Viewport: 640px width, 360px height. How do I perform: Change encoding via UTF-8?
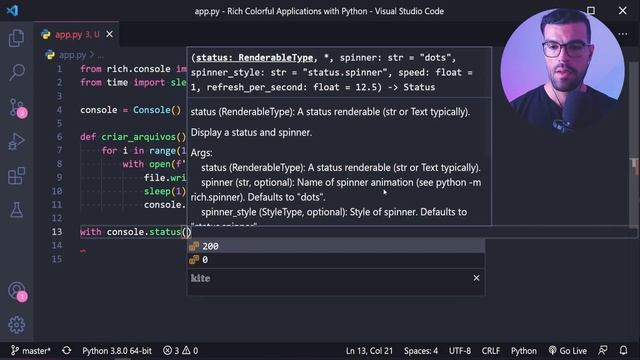tap(460, 351)
